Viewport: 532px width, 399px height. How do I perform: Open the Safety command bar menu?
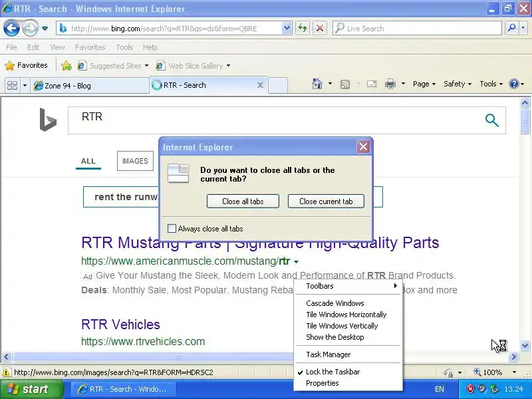pyautogui.click(x=458, y=84)
